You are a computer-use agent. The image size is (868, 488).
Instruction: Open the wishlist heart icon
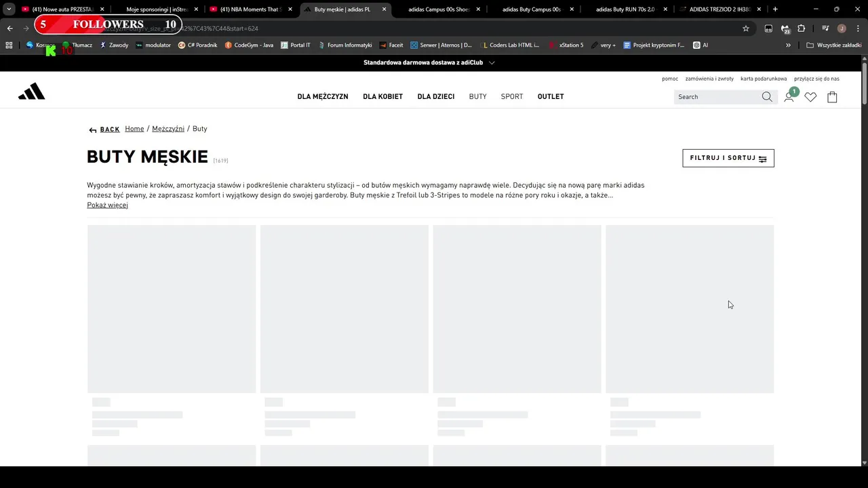pyautogui.click(x=810, y=97)
